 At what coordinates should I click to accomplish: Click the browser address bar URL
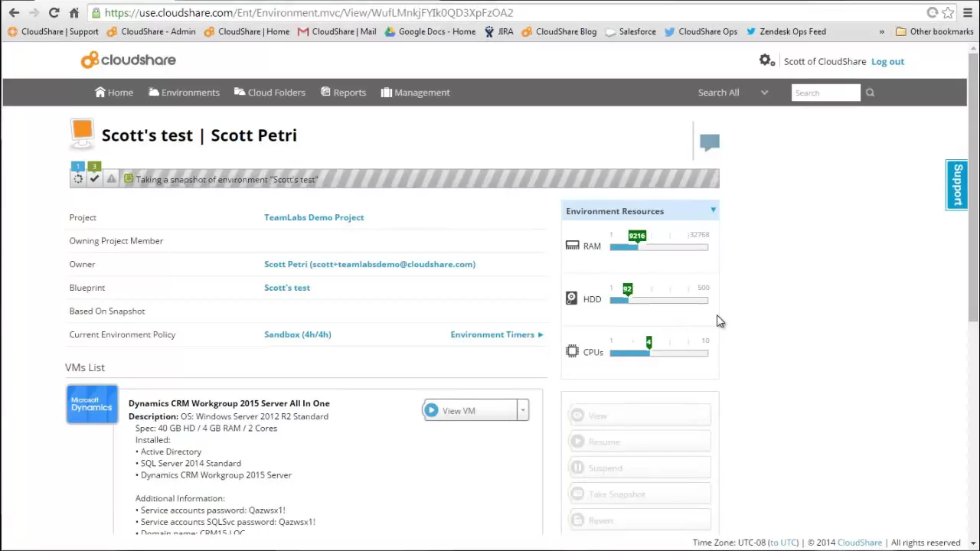pyautogui.click(x=309, y=12)
